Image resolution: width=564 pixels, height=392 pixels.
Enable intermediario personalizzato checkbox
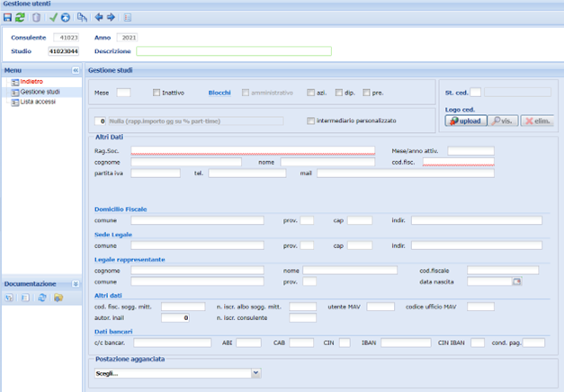pyautogui.click(x=310, y=120)
